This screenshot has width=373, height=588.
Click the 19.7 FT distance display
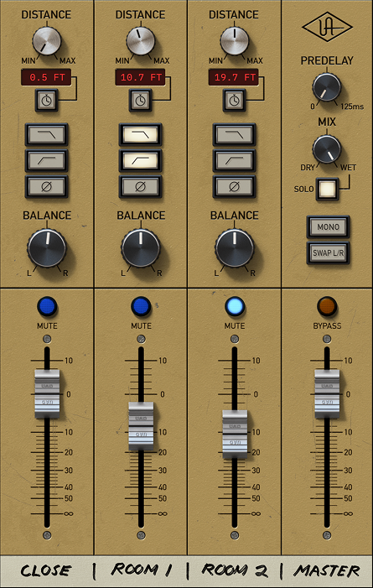[x=234, y=78]
